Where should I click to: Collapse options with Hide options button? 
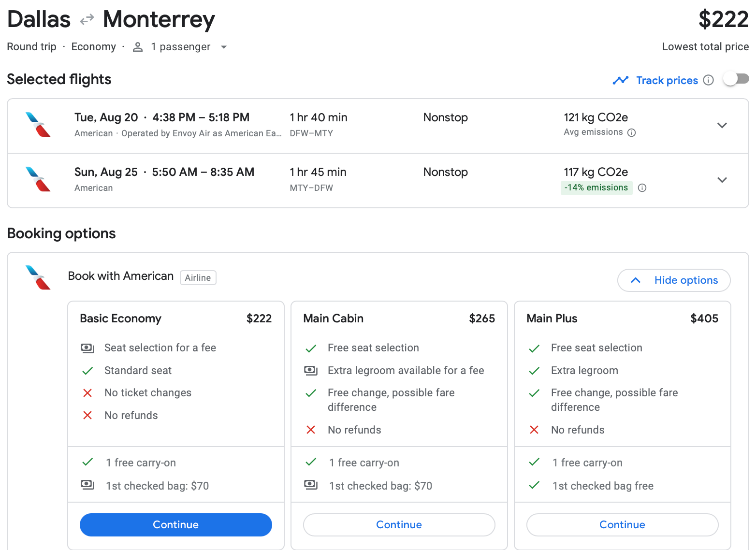click(x=673, y=280)
